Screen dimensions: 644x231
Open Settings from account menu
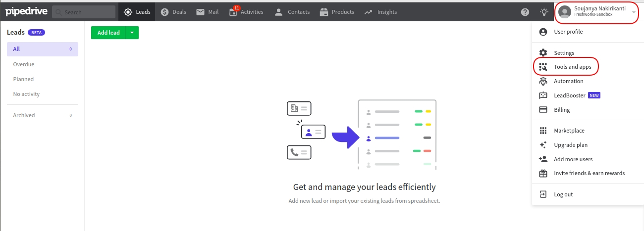(588, 53)
